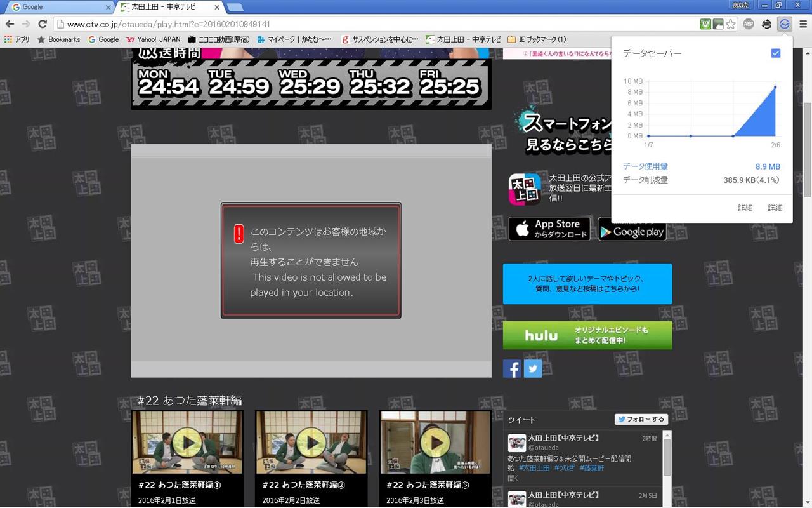Click the blue theme submission banner
The width and height of the screenshot is (812, 508).
[587, 284]
